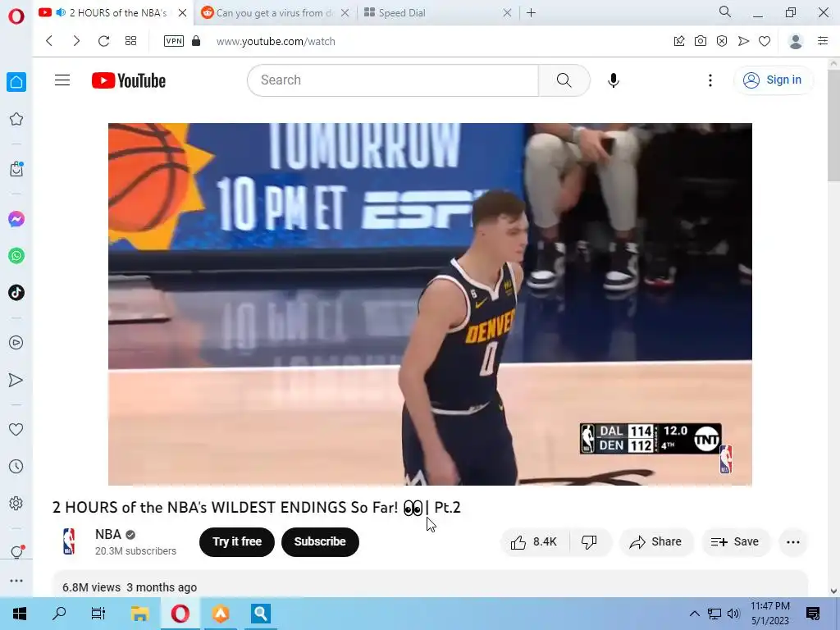The image size is (840, 630).
Task: Open sidebar History clock icon
Action: pyautogui.click(x=16, y=466)
